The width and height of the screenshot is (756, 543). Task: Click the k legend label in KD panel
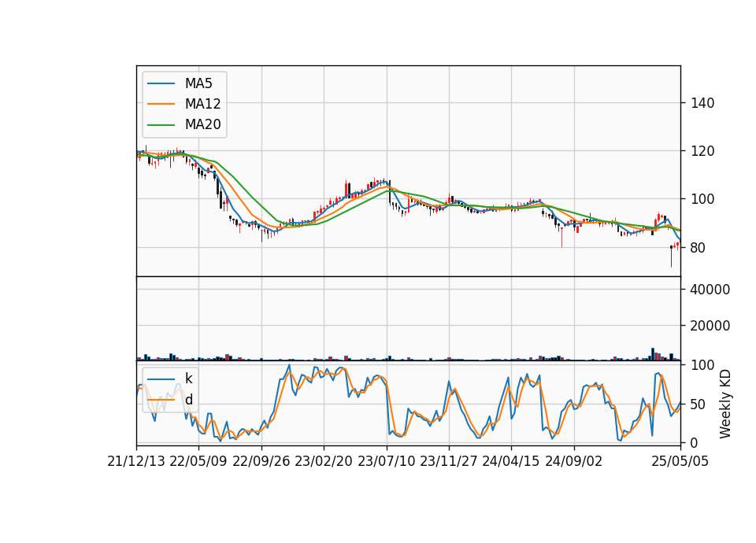tap(188, 379)
